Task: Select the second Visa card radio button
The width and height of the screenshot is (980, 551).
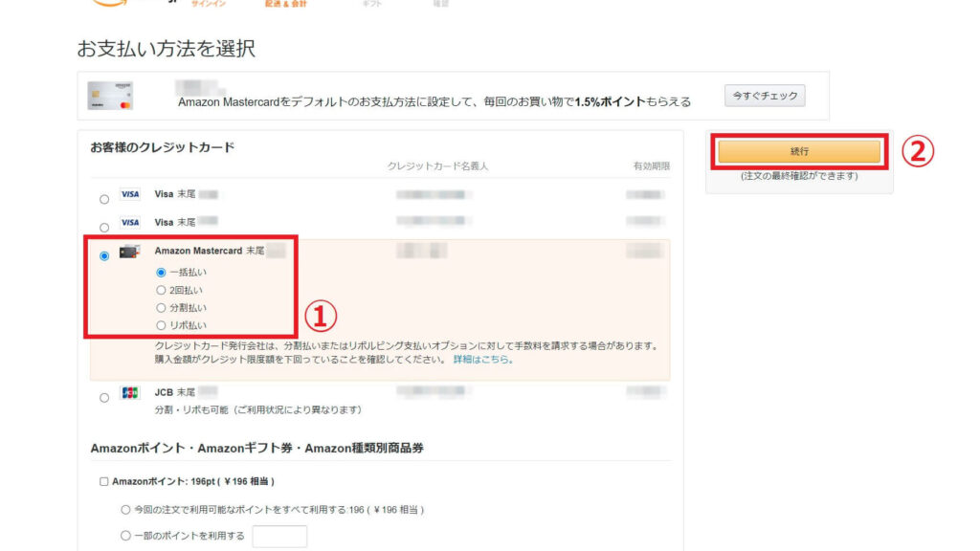Action: coord(104,228)
